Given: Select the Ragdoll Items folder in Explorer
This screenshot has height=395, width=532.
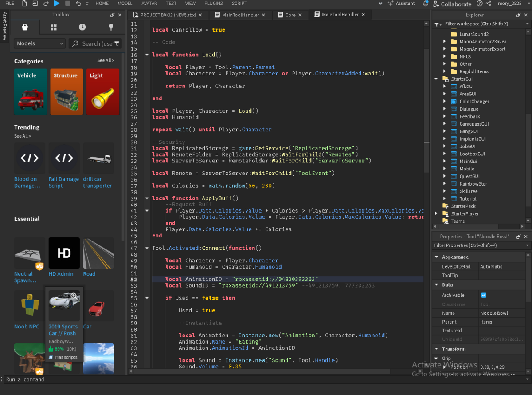Looking at the screenshot, I should pyautogui.click(x=473, y=71).
